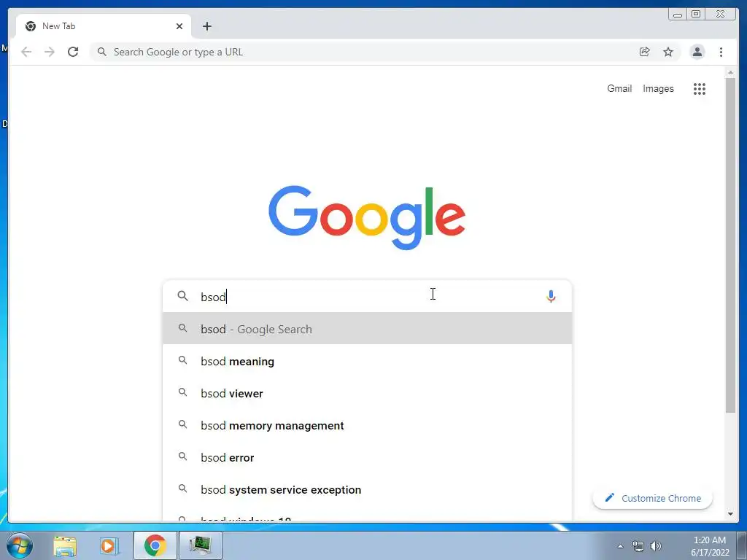Open the monitor application in taskbar
Image resolution: width=747 pixels, height=560 pixels.
coord(200,545)
